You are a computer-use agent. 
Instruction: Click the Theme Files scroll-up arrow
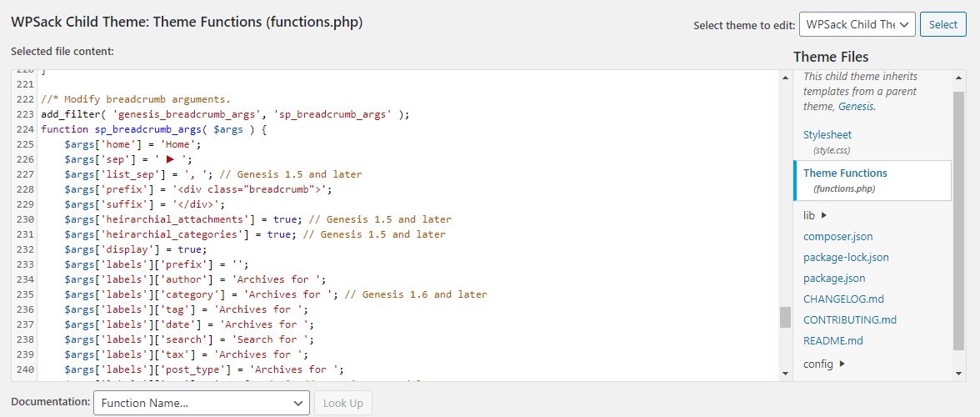(958, 77)
